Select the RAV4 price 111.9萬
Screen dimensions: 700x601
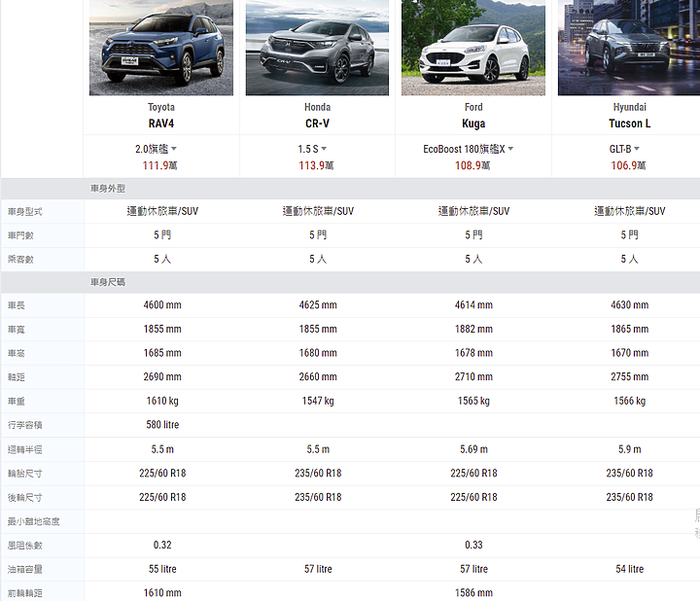[x=159, y=165]
